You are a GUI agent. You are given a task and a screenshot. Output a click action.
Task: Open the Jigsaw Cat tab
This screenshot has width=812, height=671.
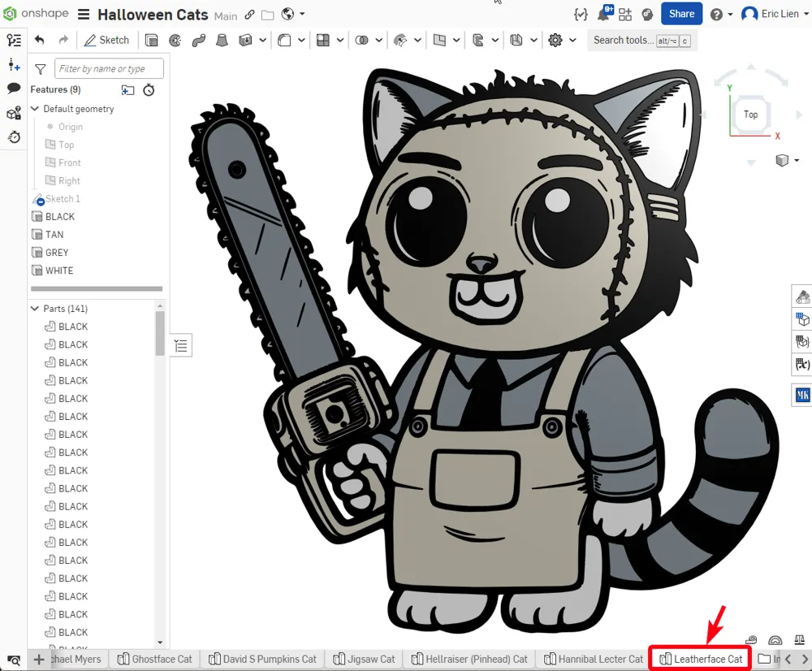pos(364,659)
